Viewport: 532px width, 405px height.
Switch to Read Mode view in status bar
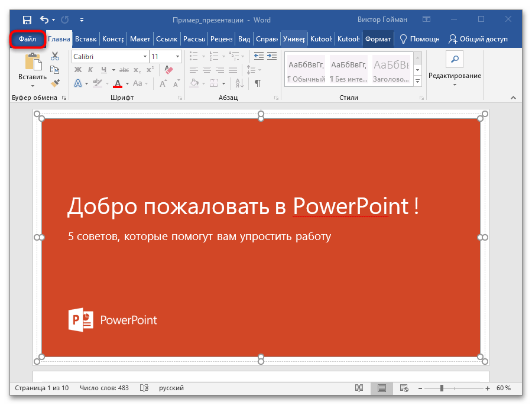[x=359, y=388]
